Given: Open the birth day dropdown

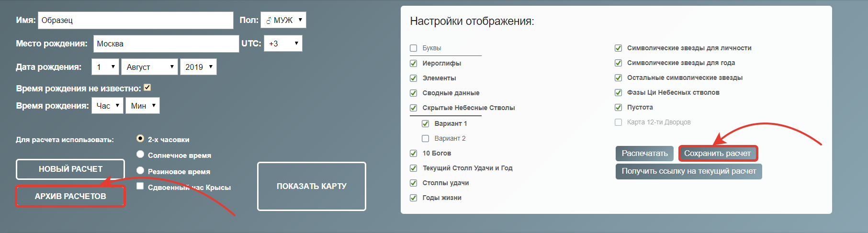Looking at the screenshot, I should pyautogui.click(x=105, y=67).
